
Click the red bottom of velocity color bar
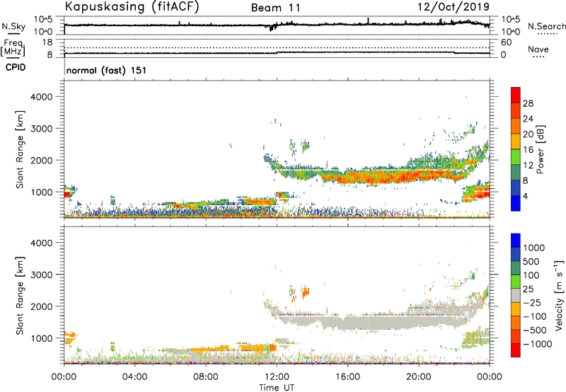pos(516,350)
